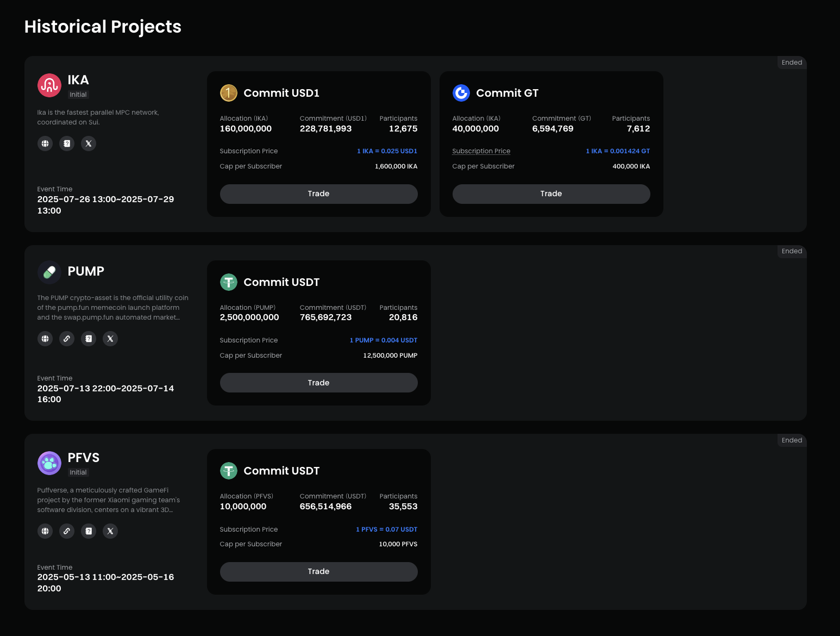Open the PFVS whitepaper document icon
The height and width of the screenshot is (636, 840).
click(89, 531)
